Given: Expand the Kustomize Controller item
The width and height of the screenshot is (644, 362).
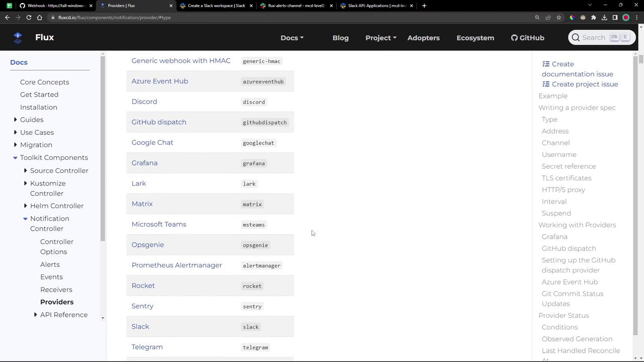Looking at the screenshot, I should click(25, 184).
